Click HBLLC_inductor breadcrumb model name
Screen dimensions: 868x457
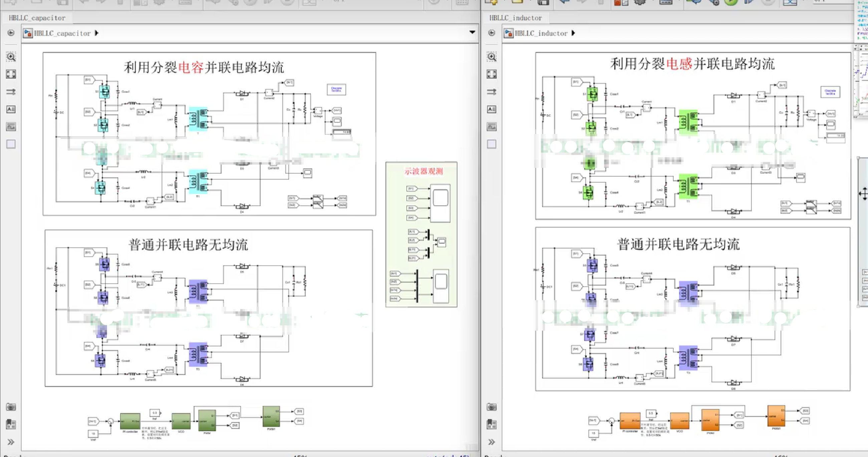coord(541,33)
